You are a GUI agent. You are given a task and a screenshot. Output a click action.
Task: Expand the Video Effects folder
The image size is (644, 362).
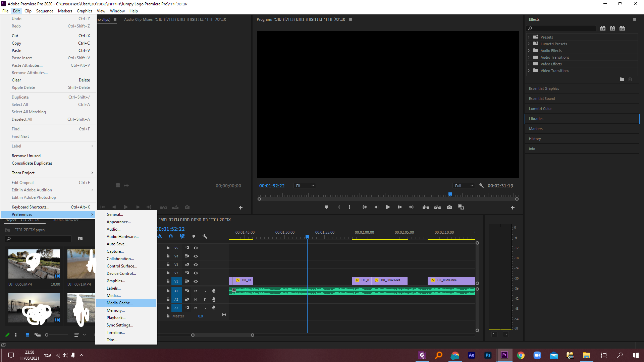[x=529, y=64]
